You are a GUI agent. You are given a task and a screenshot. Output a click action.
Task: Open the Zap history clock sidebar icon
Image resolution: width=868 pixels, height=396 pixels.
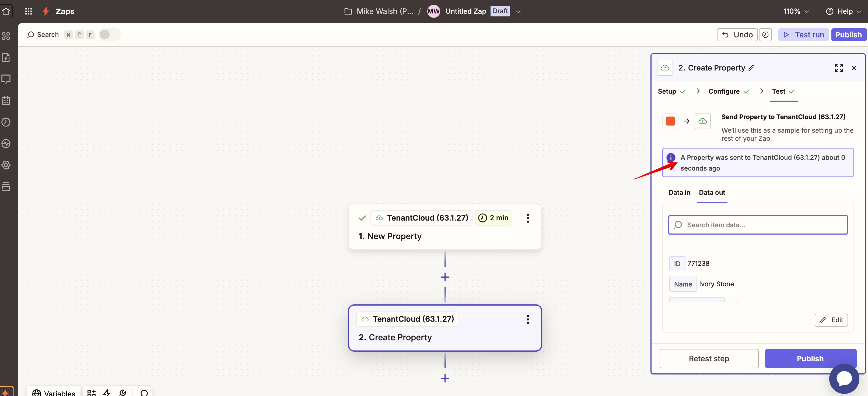tap(6, 122)
